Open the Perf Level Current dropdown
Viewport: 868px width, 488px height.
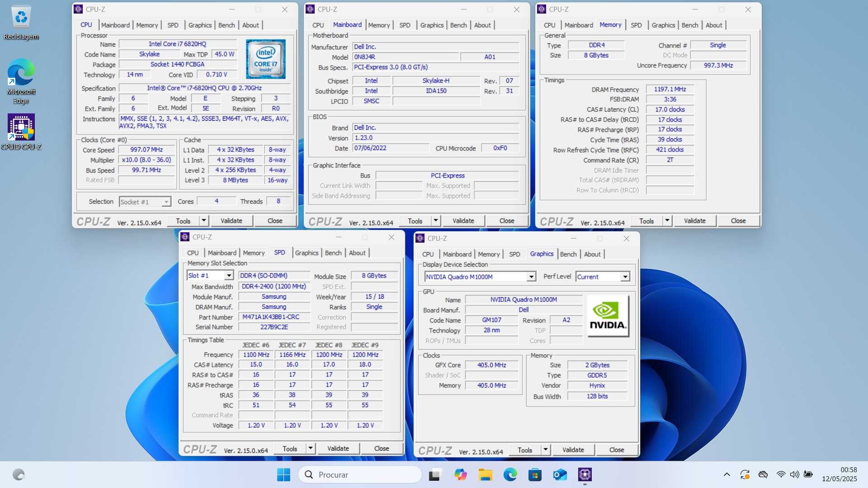coord(603,277)
